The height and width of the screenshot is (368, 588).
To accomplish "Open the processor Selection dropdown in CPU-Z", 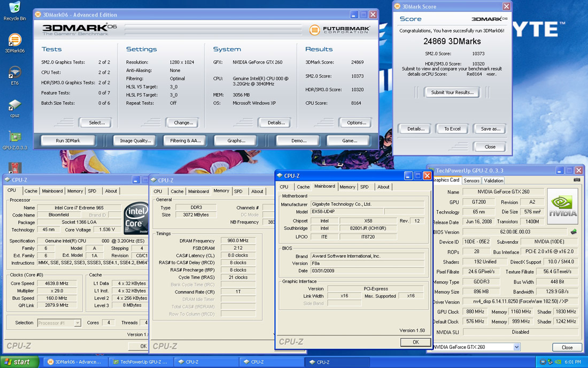I will tap(59, 323).
